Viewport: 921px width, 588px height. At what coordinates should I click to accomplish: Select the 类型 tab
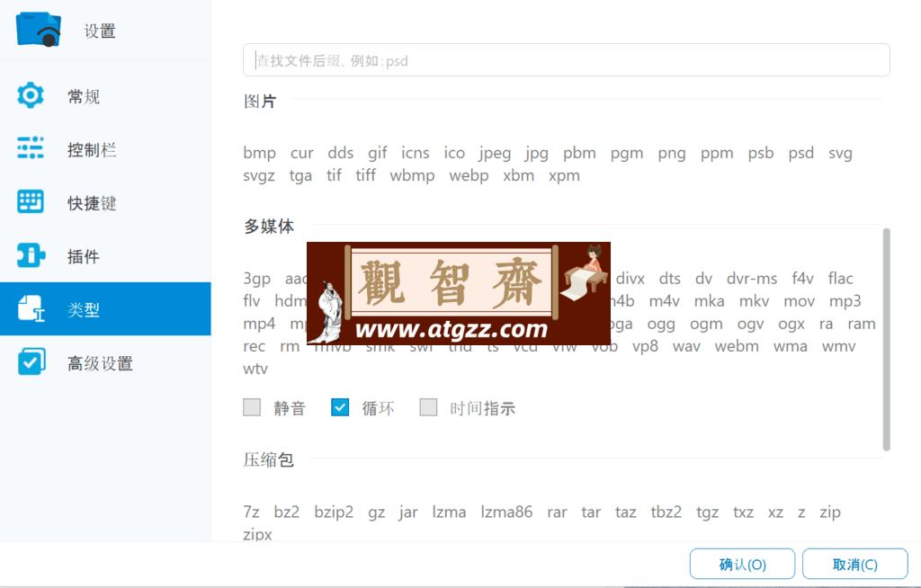pos(106,309)
